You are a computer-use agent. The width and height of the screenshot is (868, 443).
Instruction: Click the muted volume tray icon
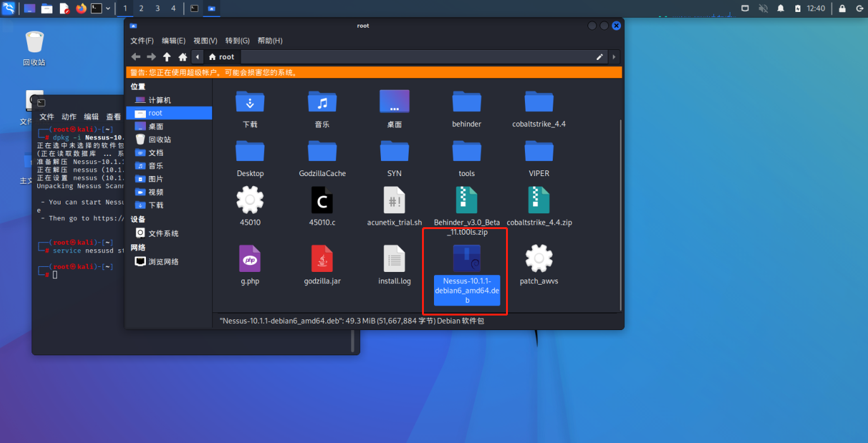pos(763,8)
